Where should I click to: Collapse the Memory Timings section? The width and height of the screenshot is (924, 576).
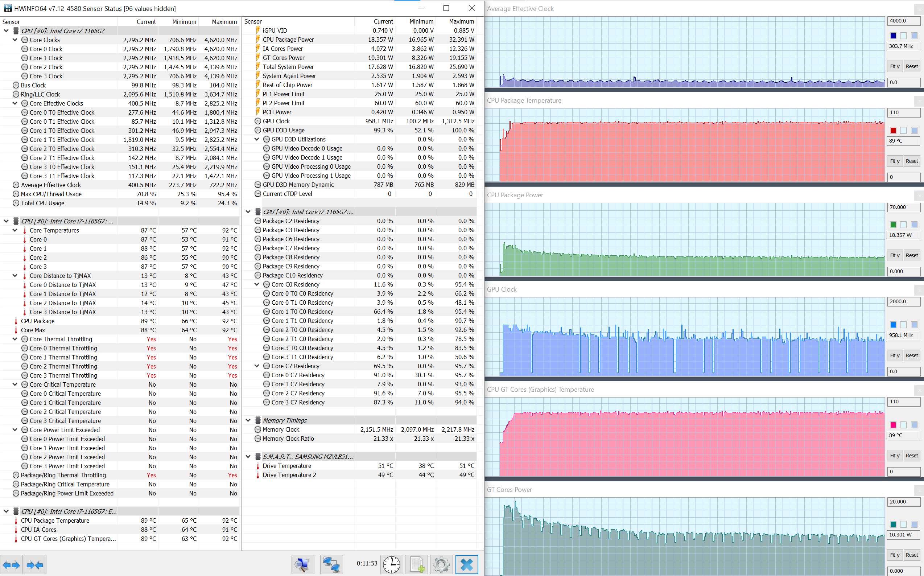coord(248,420)
